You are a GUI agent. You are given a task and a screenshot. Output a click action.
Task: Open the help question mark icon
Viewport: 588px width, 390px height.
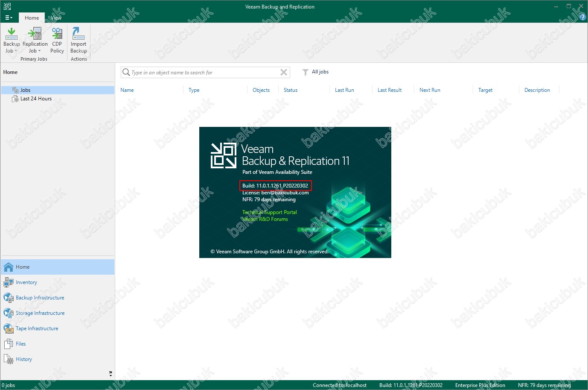click(583, 18)
